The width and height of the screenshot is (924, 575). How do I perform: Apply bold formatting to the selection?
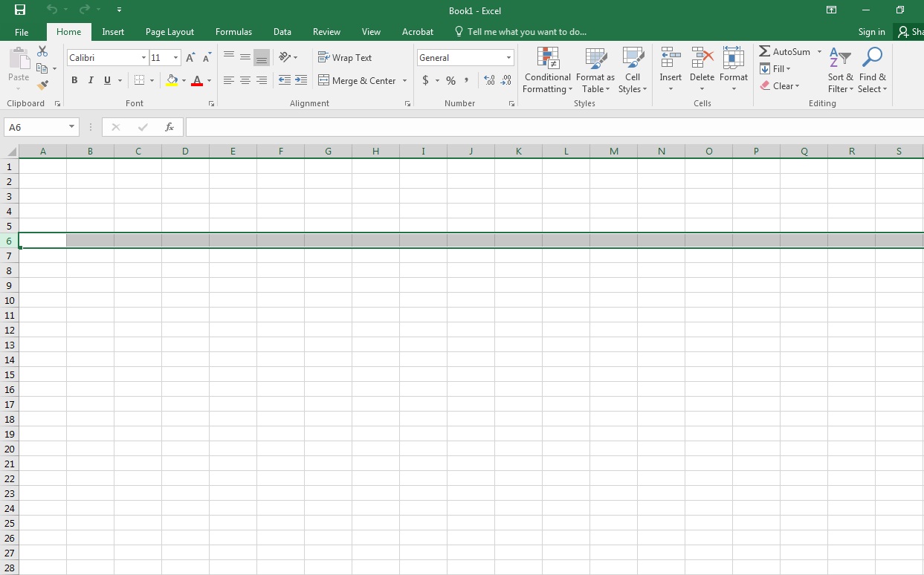[74, 79]
